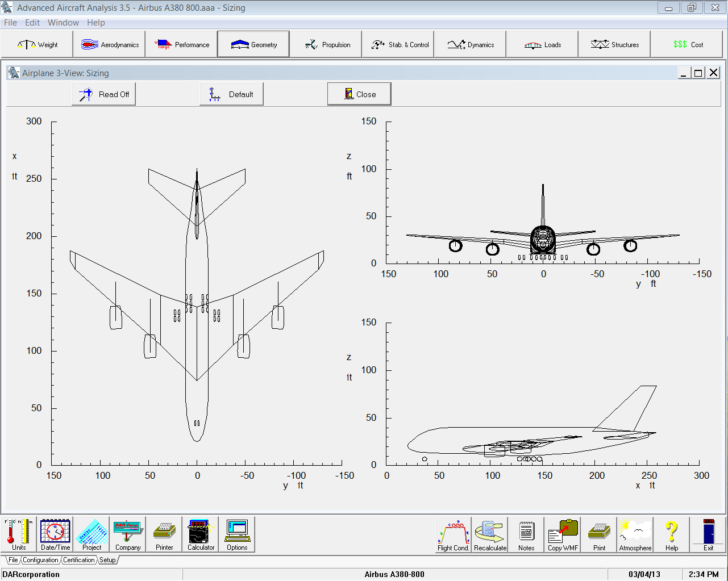The height and width of the screenshot is (581, 728).
Task: Switch to the Configuration tab
Action: point(40,560)
